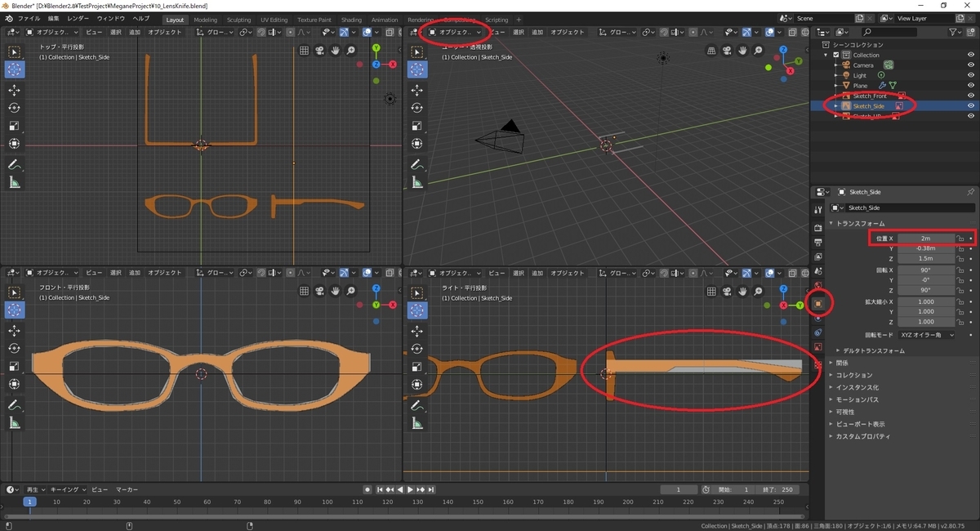Toggle visibility of Plane object
This screenshot has height=531, width=980.
tap(971, 85)
